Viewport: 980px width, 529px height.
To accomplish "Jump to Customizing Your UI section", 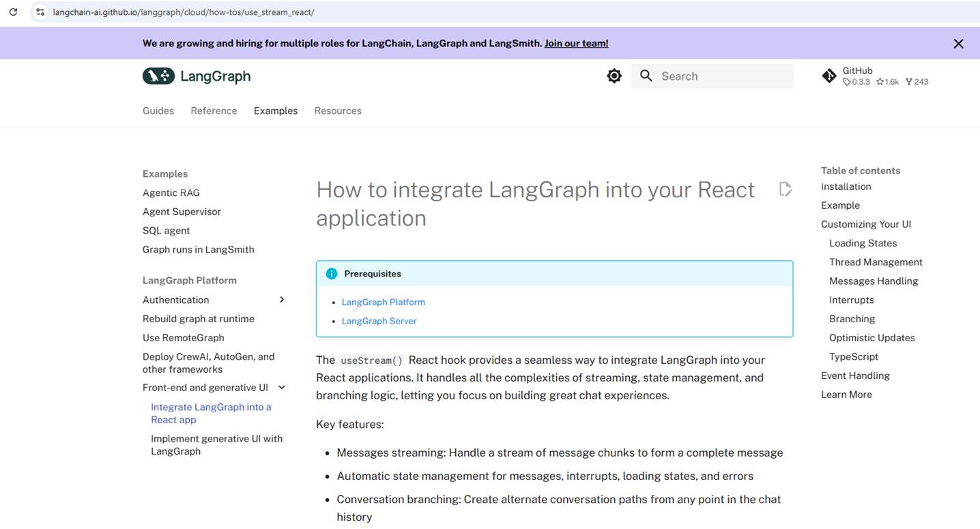I will tap(865, 224).
